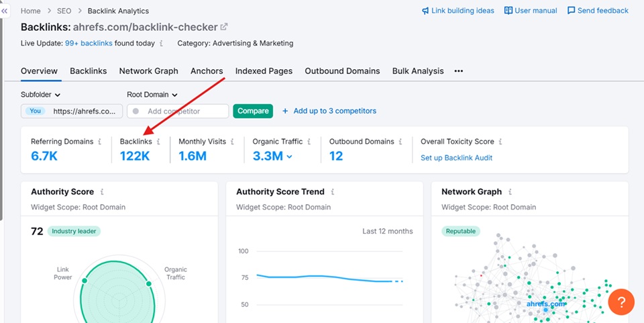Screen dimensions: 644x323
Task: Open the orange help question-mark button
Action: tap(621, 302)
